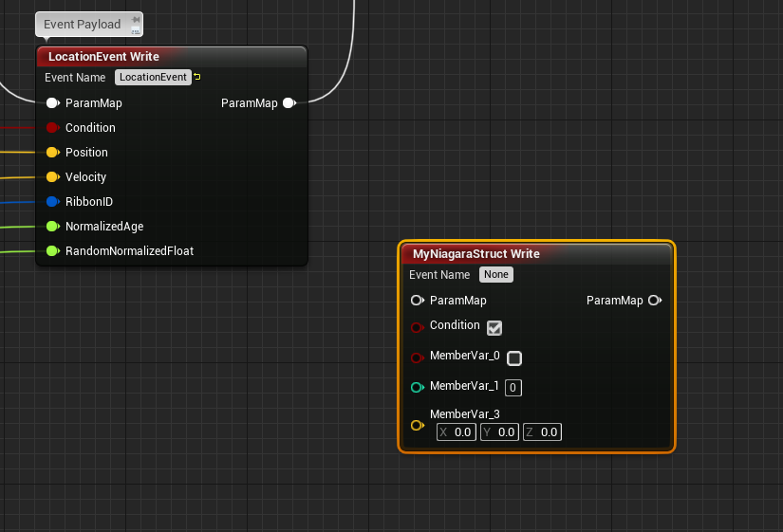The height and width of the screenshot is (532, 783).
Task: Click Event Name label in LocationEvent Write
Action: (75, 78)
